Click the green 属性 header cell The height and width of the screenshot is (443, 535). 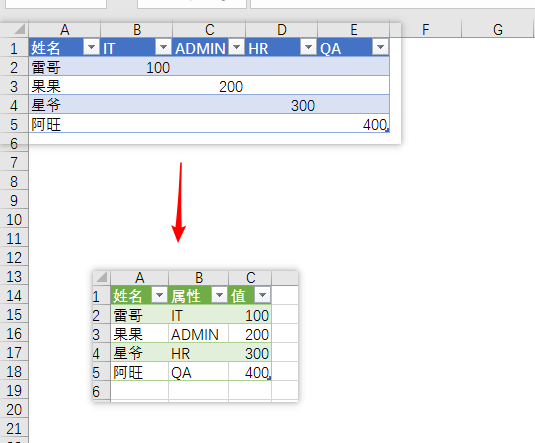(x=199, y=295)
